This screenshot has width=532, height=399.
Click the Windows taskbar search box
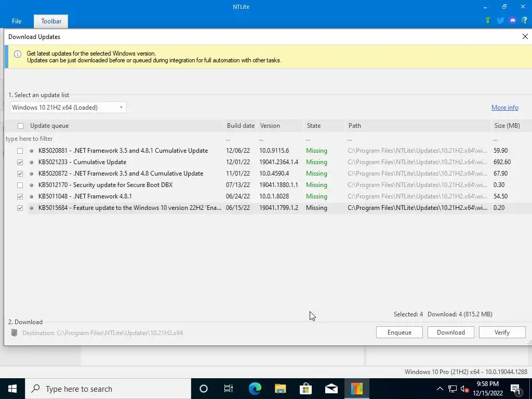[108, 389]
